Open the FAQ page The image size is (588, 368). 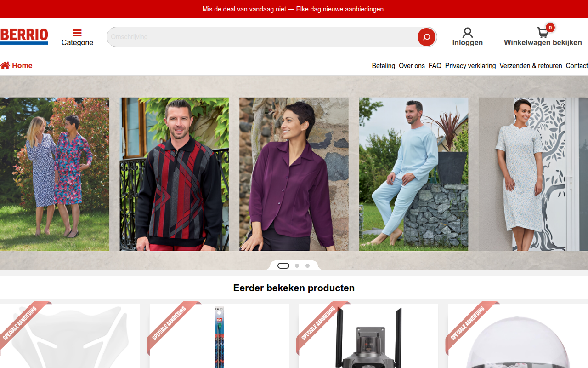[435, 66]
